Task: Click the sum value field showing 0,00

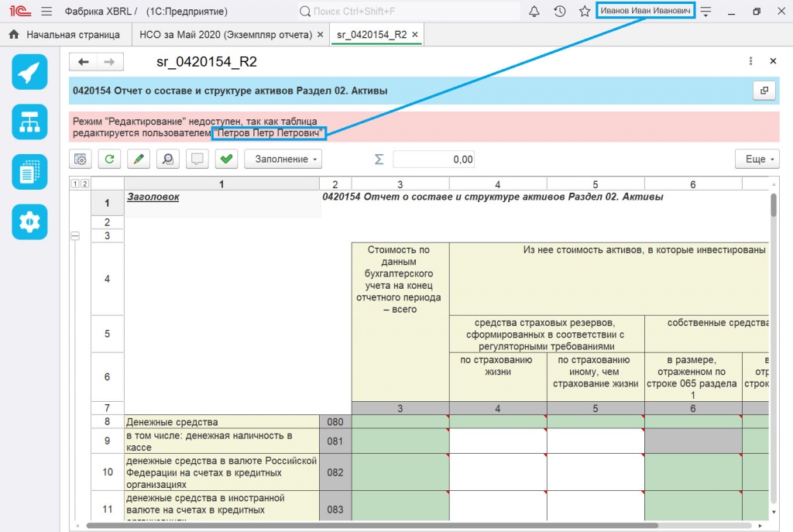Action: pos(434,160)
